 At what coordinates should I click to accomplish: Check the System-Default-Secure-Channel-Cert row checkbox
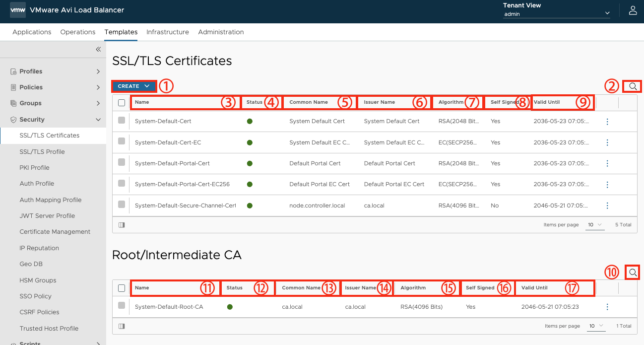(122, 204)
